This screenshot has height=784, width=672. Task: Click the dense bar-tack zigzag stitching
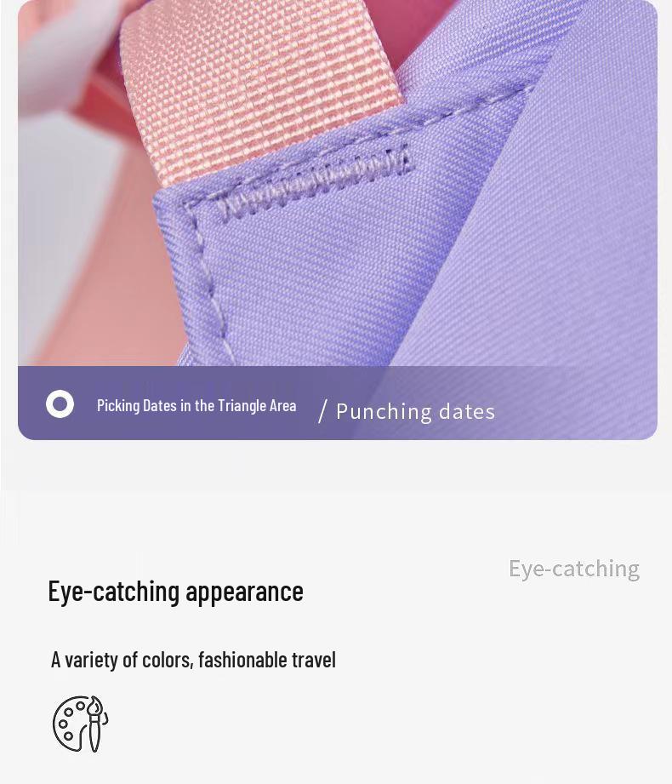pos(315,182)
